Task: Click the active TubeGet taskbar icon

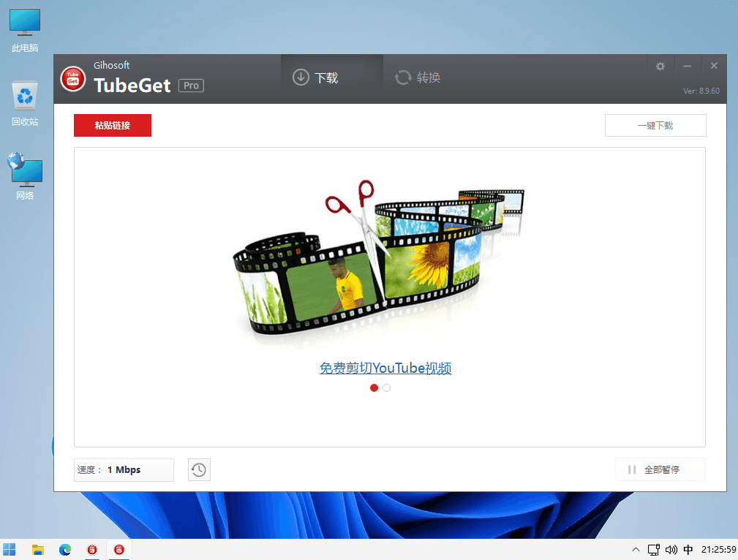Action: [x=119, y=550]
